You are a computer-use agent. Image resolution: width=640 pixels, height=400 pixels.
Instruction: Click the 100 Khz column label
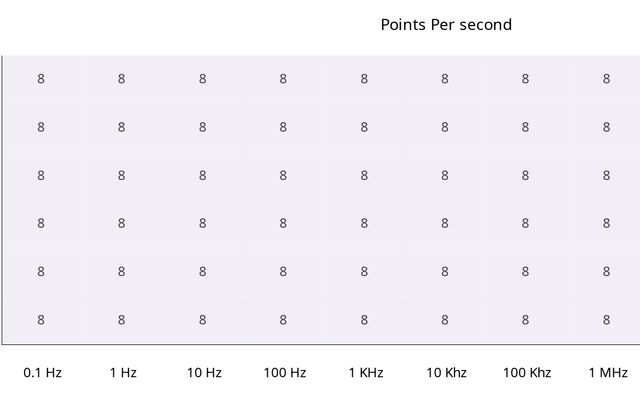click(x=527, y=373)
